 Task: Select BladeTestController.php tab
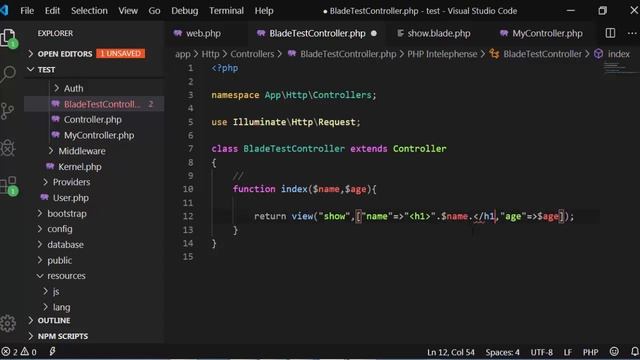click(x=317, y=33)
